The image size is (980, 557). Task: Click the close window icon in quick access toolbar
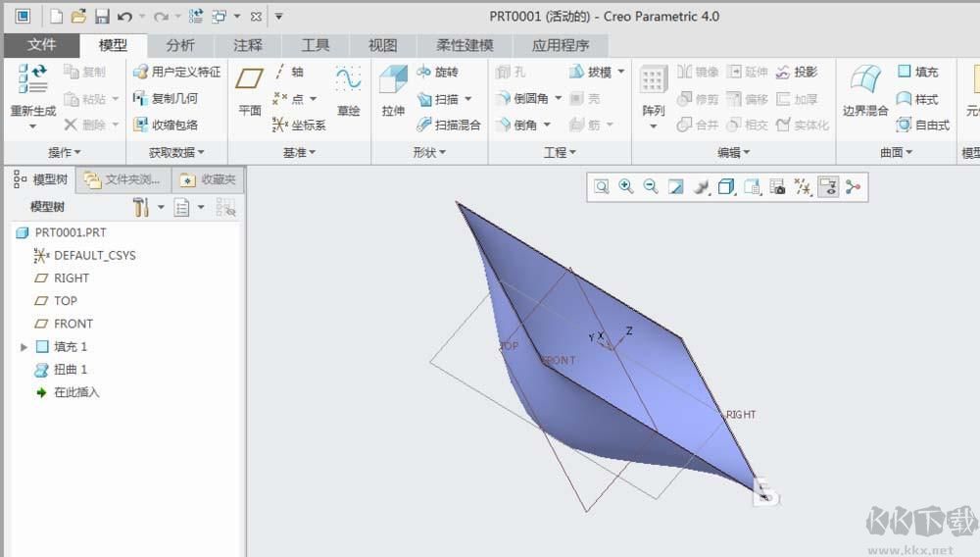[256, 17]
